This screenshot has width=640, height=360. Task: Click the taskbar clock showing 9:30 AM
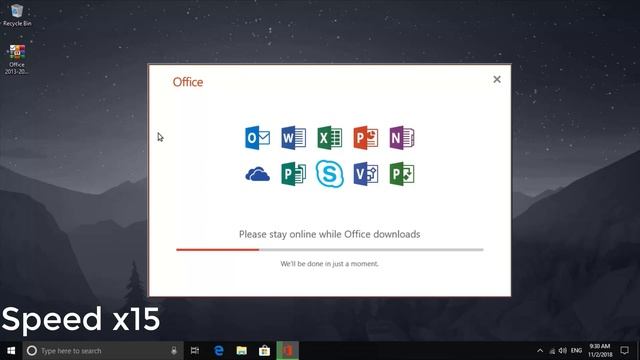point(600,351)
